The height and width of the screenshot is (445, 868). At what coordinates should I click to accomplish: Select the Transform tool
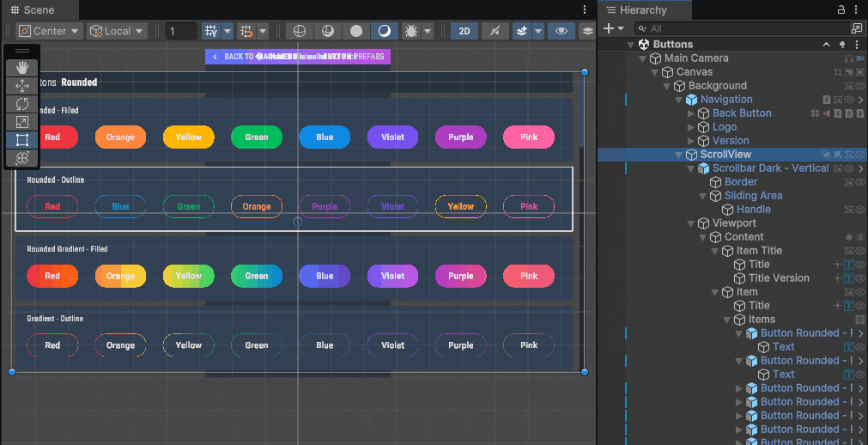(x=22, y=158)
